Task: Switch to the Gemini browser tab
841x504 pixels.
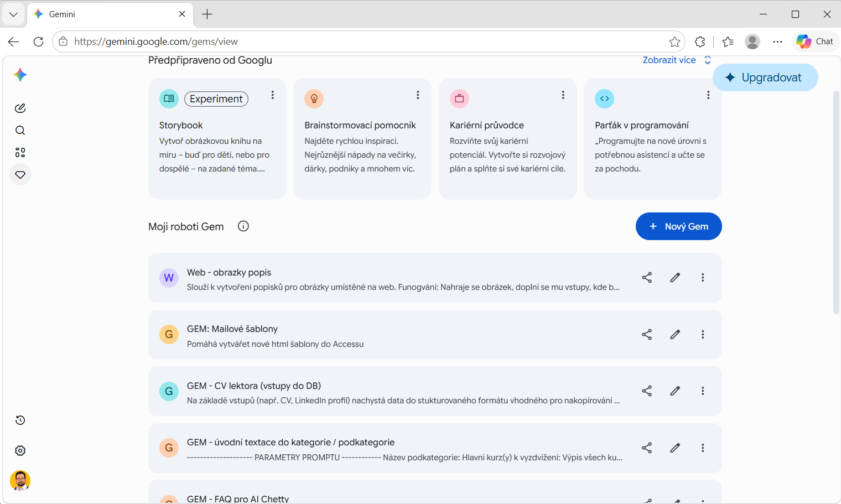Action: (110, 14)
